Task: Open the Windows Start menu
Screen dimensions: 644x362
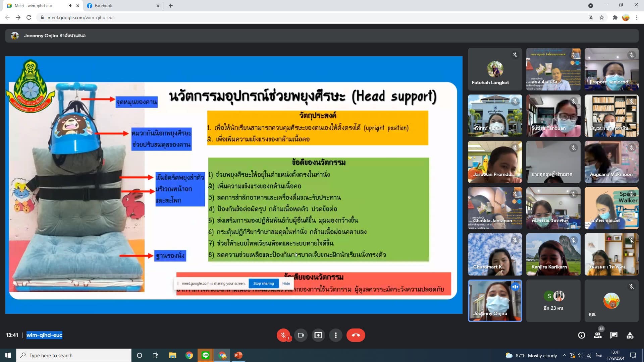Action: pos(8,355)
